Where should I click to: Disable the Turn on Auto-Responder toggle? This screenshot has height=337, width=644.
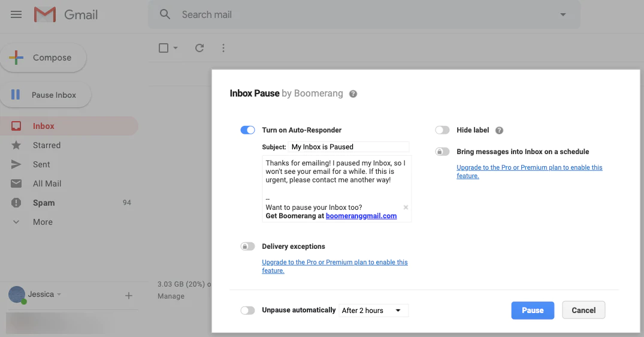(x=247, y=130)
